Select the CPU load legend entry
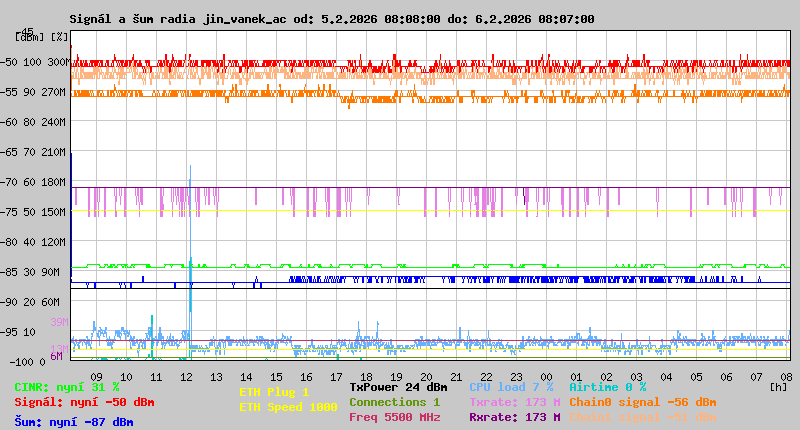Image resolution: width=800 pixels, height=430 pixels. coord(510,387)
